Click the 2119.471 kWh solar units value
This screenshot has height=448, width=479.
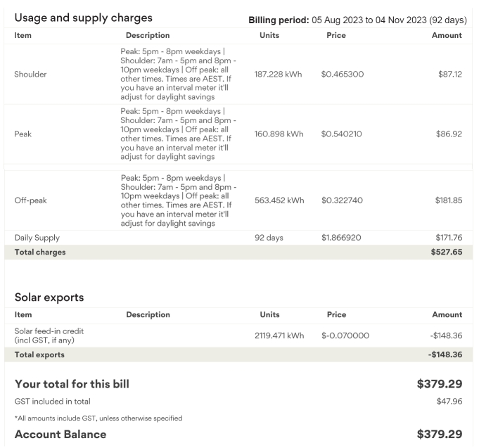click(x=279, y=335)
